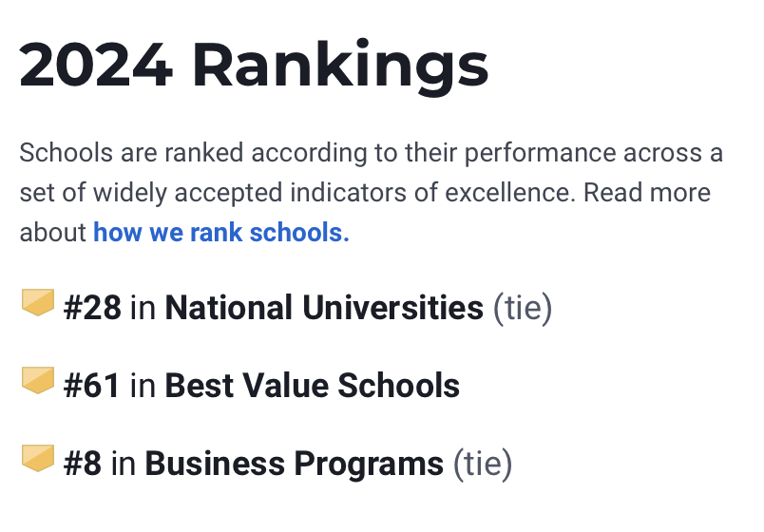Click the gold badge beside #8 ranking
This screenshot has width=764, height=532.
pos(37,459)
